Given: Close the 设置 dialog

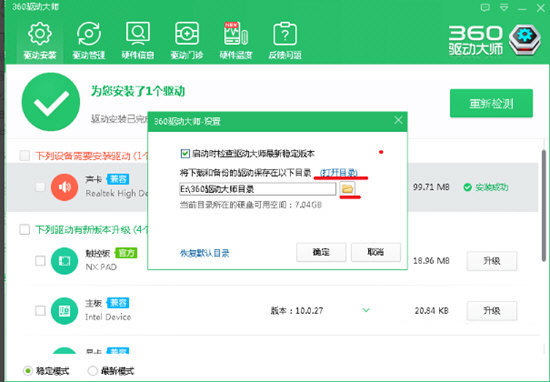Looking at the screenshot, I should coord(398,120).
